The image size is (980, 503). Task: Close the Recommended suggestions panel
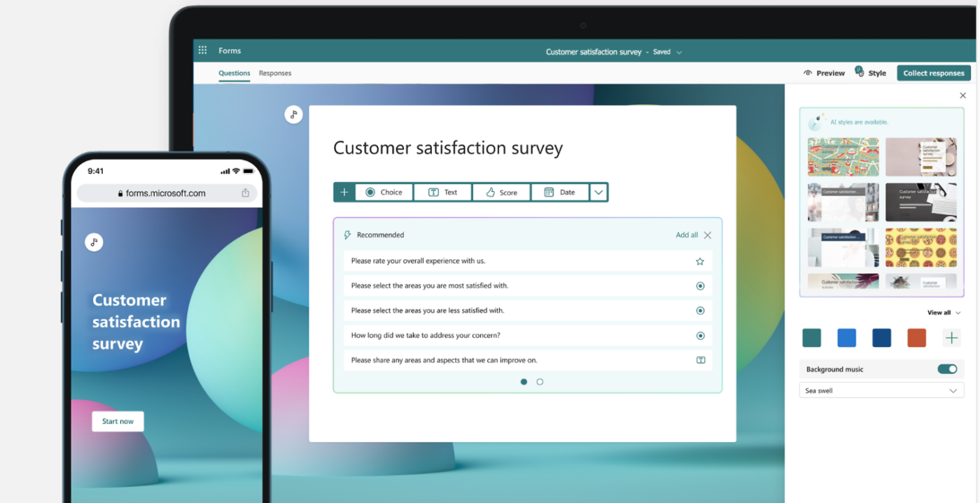[x=708, y=235]
